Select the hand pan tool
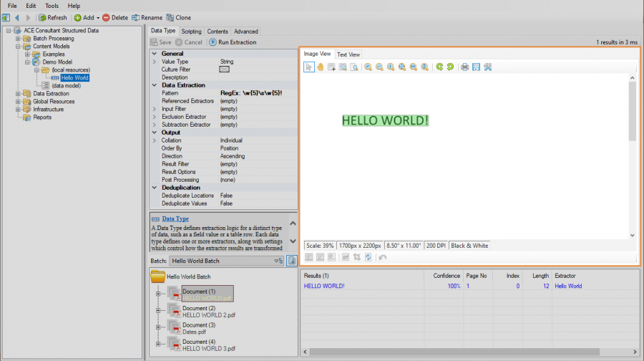This screenshot has width=644, height=361. tap(321, 67)
